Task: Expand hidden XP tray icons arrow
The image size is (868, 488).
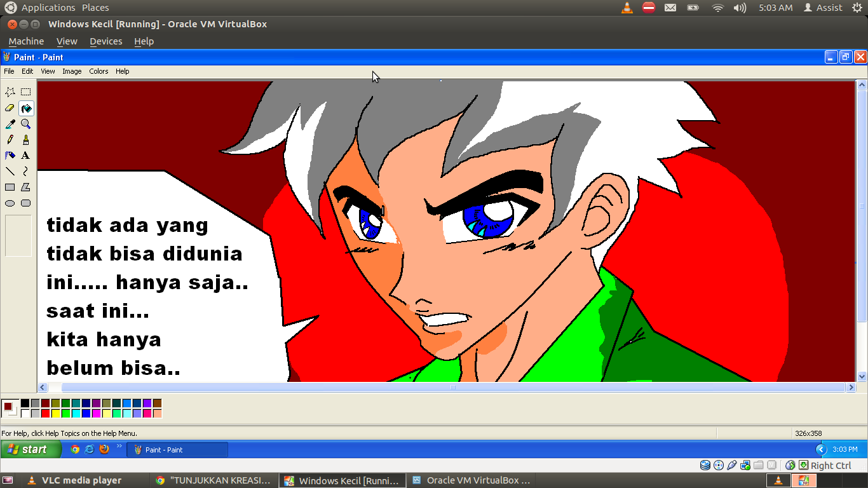Action: coord(820,449)
